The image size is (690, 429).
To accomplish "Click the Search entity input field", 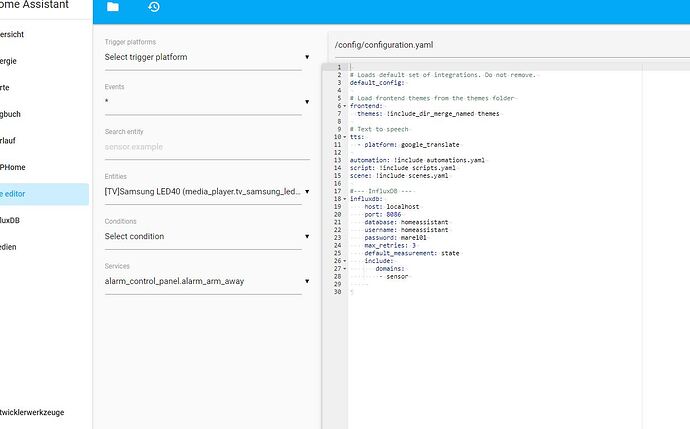I will [207, 147].
